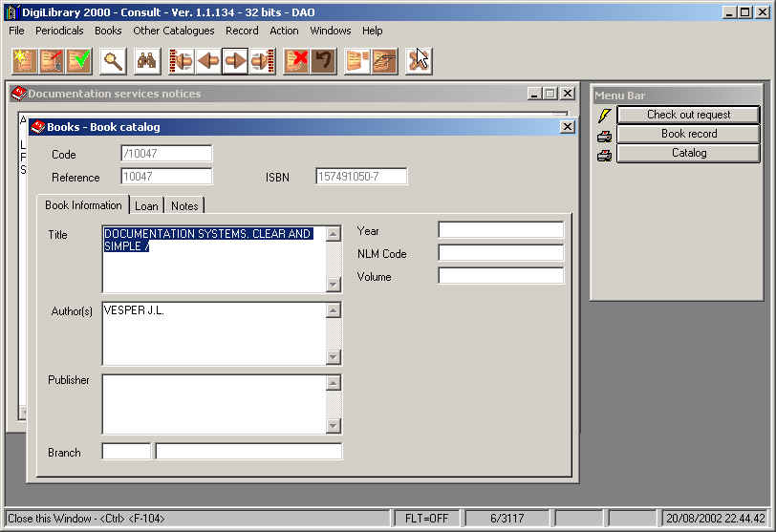Switch to the Loan tab
The image size is (776, 532).
coord(146,206)
